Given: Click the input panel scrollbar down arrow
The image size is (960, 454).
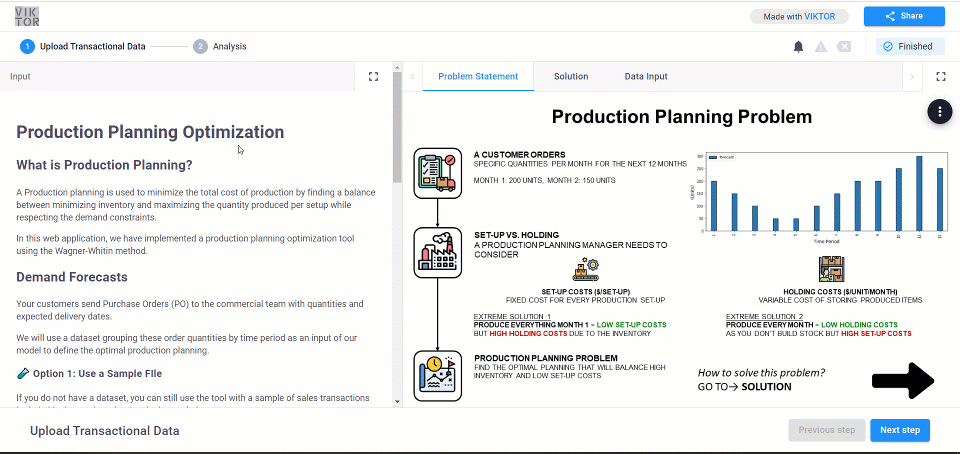Looking at the screenshot, I should point(397,401).
